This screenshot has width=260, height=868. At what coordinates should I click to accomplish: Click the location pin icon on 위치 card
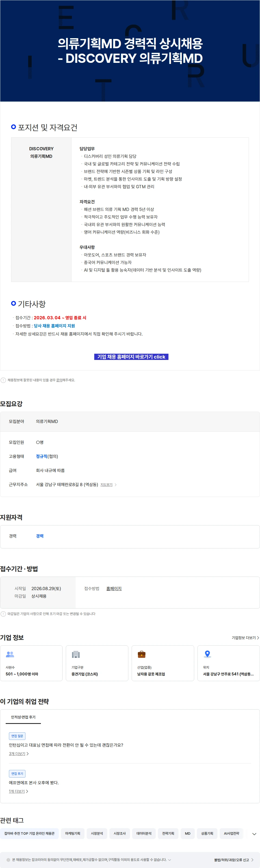(207, 654)
